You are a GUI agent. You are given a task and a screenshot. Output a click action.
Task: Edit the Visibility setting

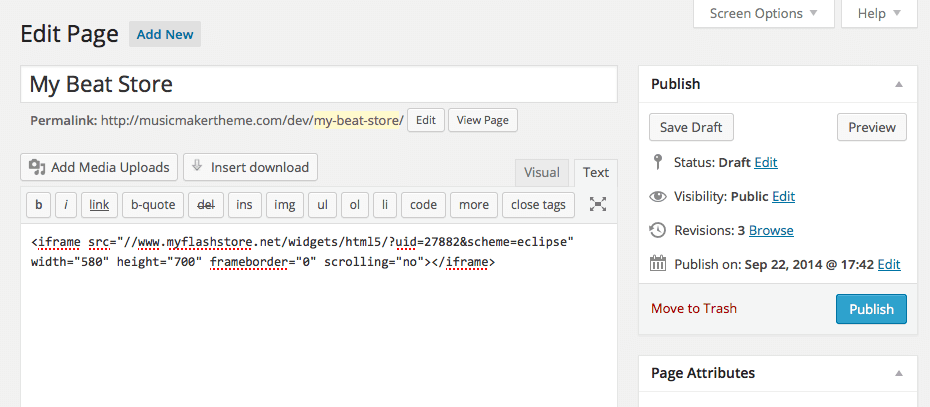click(x=783, y=197)
